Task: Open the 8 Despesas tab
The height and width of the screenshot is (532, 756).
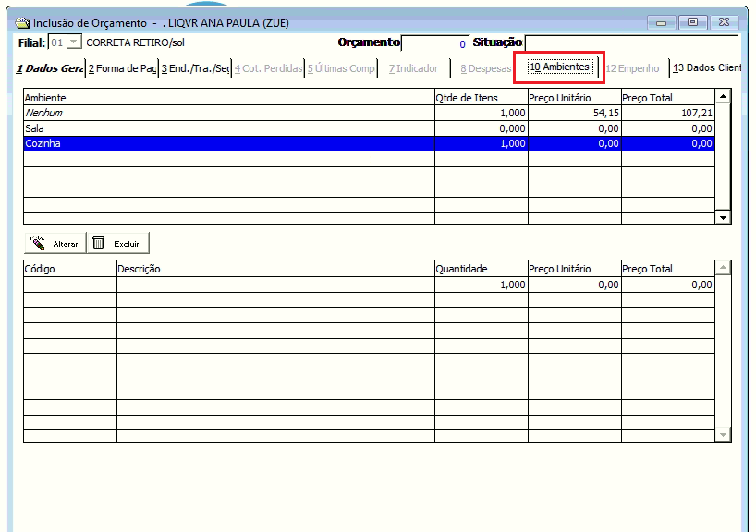Action: click(x=485, y=68)
